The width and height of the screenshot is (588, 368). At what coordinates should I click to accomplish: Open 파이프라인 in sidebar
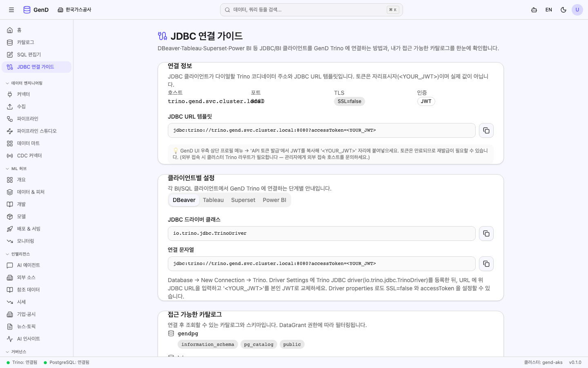point(37,119)
